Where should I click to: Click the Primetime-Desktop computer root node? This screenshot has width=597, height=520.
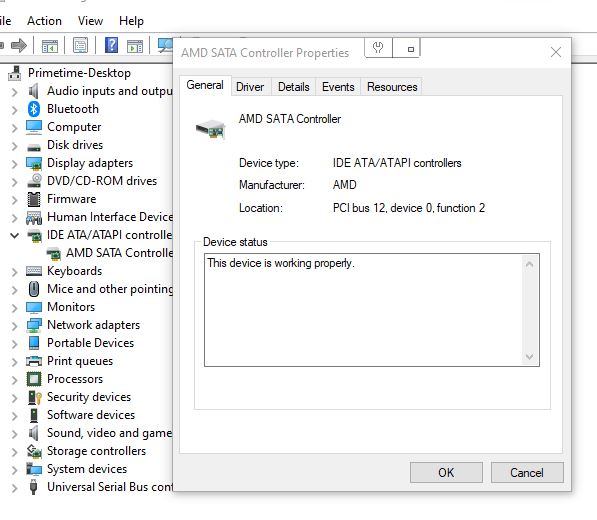click(x=79, y=73)
